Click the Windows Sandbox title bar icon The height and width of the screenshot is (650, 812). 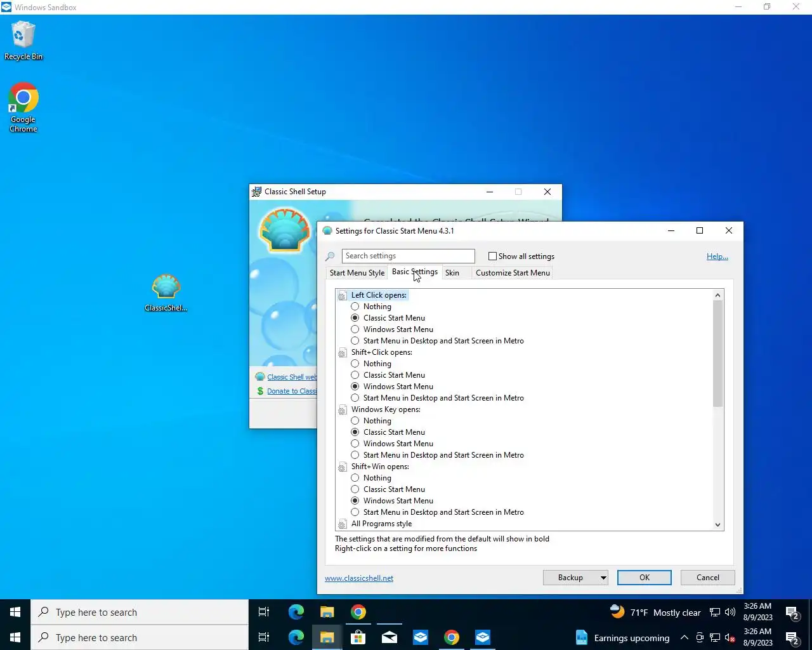pyautogui.click(x=6, y=7)
